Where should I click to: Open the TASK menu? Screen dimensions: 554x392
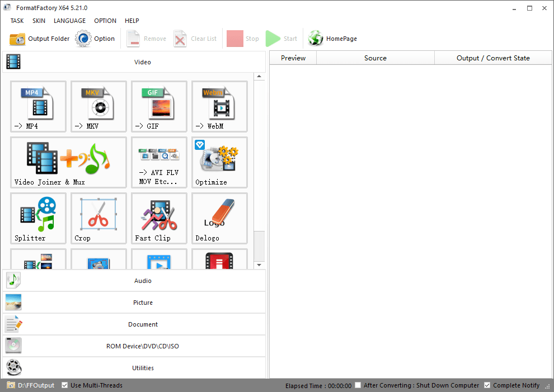point(17,21)
